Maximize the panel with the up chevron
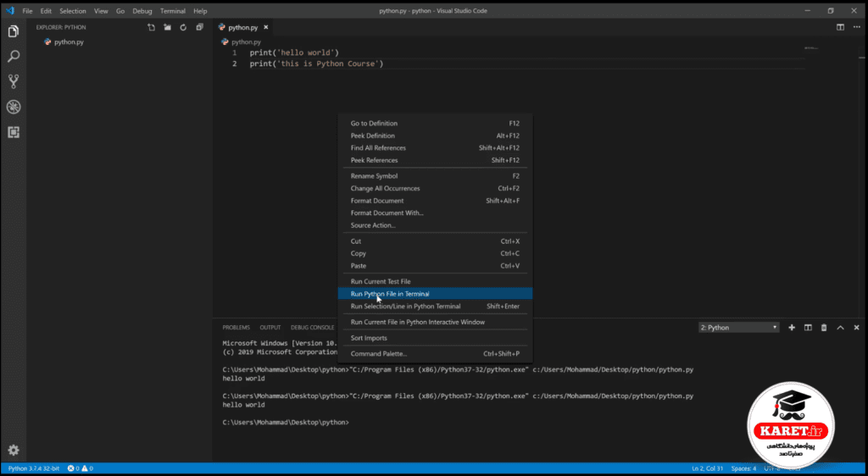 pos(840,327)
